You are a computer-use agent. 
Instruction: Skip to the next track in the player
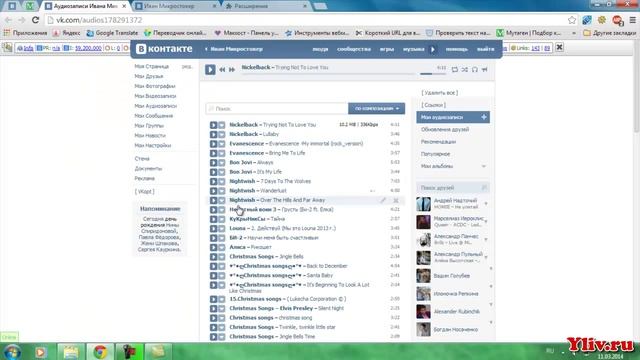click(x=232, y=70)
